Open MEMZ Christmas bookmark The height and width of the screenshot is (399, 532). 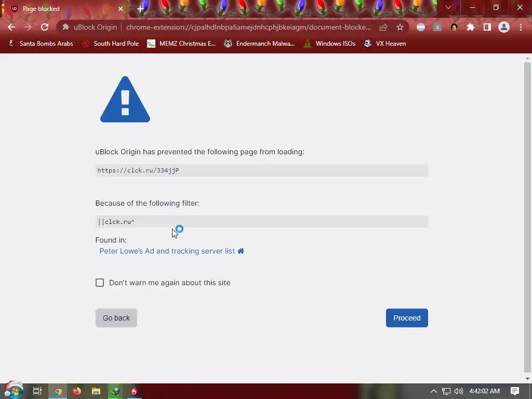coord(181,44)
